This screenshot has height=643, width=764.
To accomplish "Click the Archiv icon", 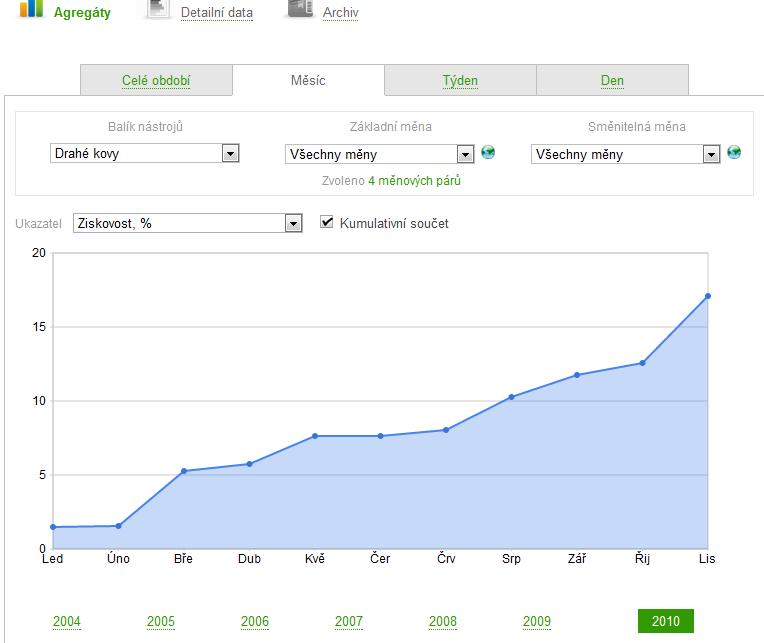I will point(300,8).
